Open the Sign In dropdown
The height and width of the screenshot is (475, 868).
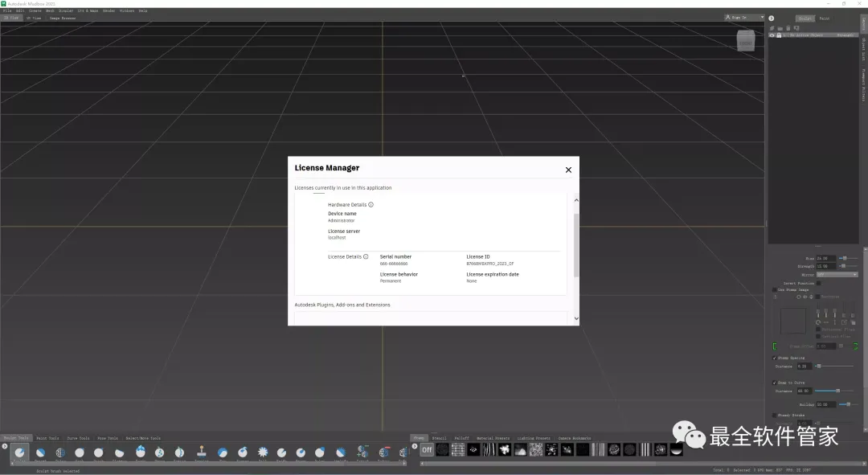(x=744, y=18)
